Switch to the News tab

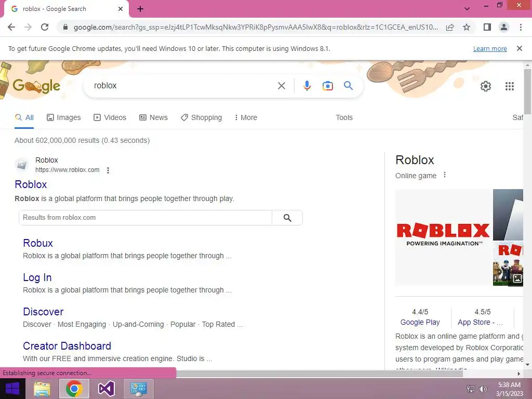click(153, 117)
